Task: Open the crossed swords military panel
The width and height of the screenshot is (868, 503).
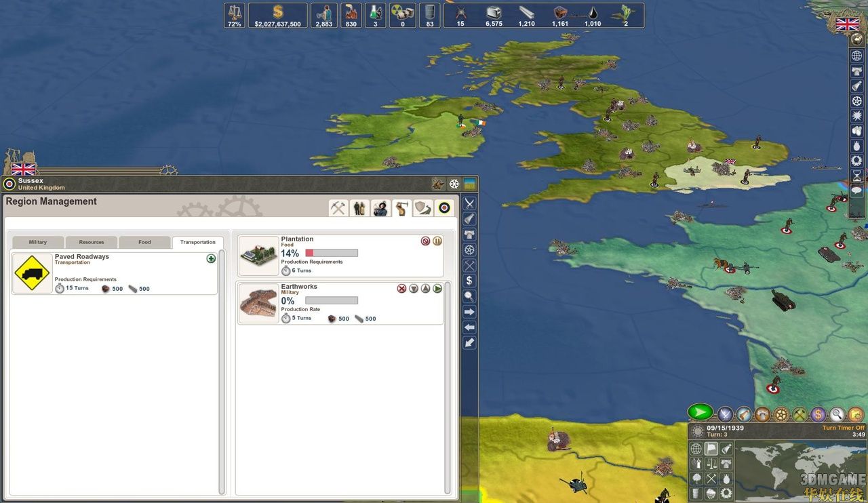Action: point(469,203)
